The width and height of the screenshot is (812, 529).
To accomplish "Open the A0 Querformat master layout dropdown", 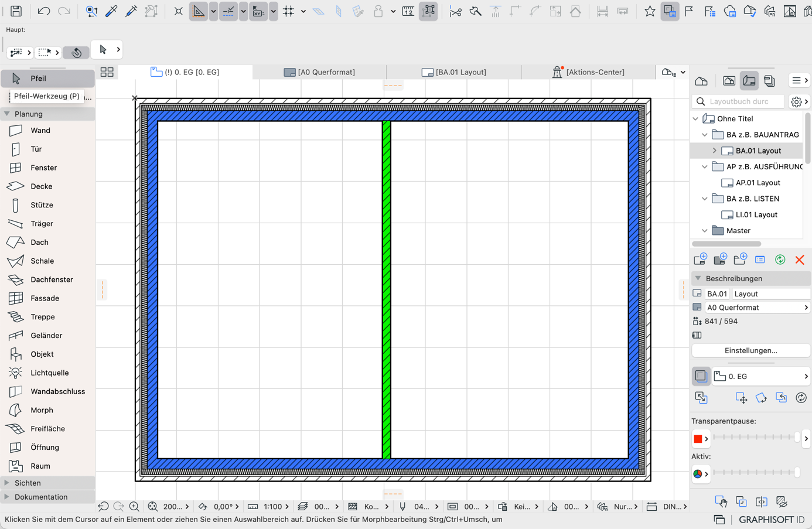I will [x=756, y=308].
